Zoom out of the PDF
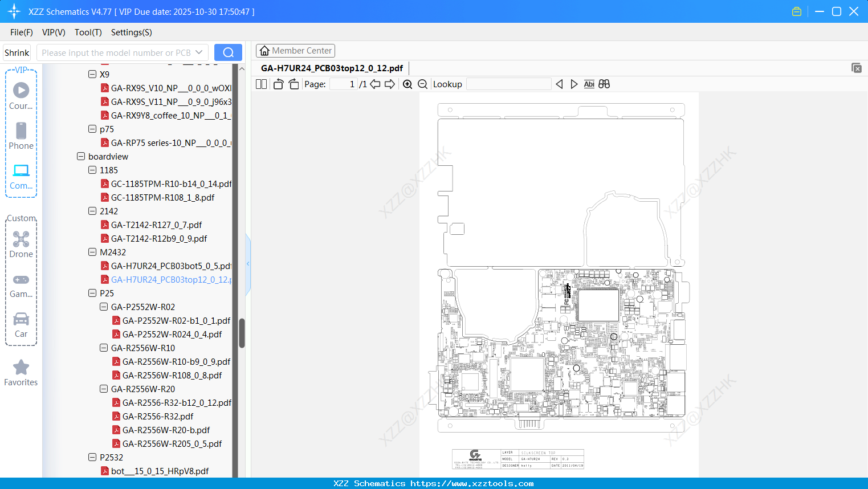The height and width of the screenshot is (489, 868). click(x=423, y=84)
